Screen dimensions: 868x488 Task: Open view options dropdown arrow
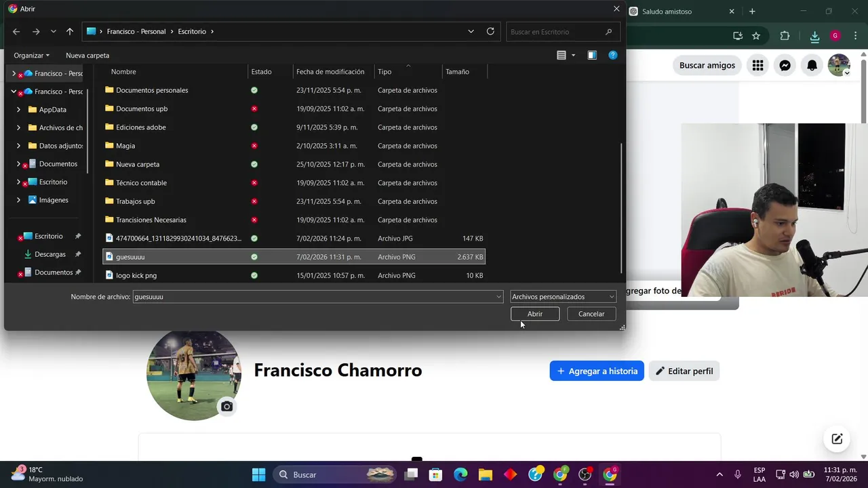click(x=574, y=56)
